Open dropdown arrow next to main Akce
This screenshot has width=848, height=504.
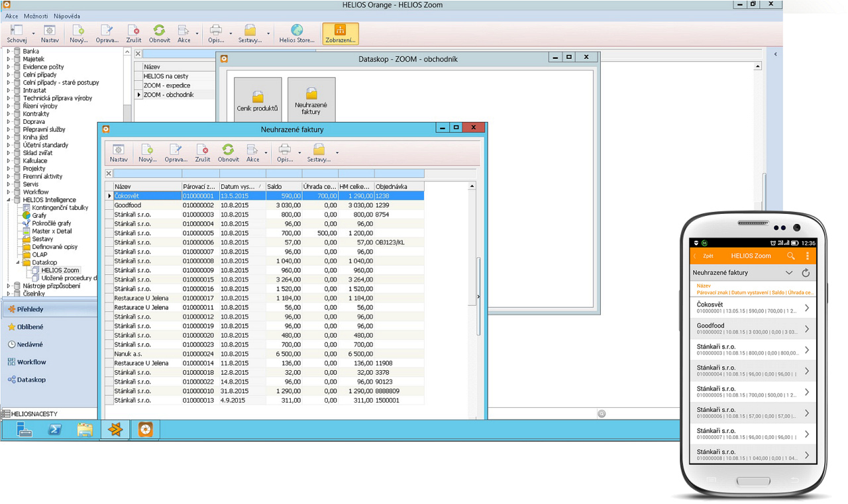click(197, 34)
